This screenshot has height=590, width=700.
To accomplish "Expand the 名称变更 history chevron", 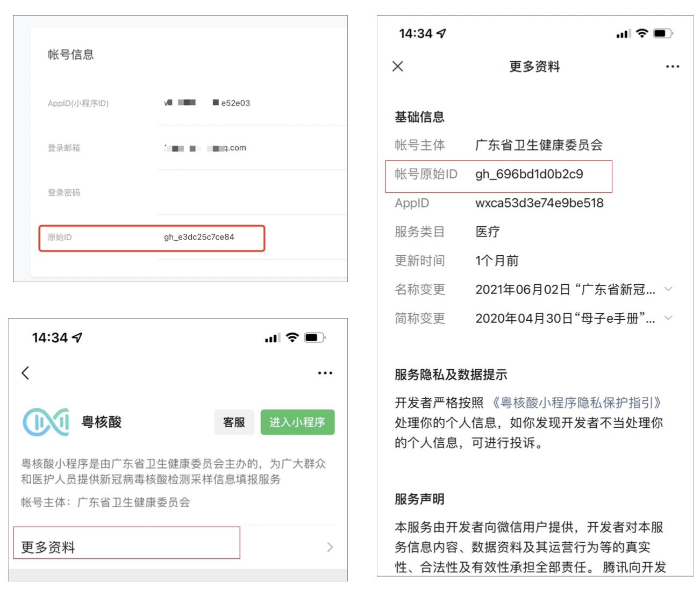I will 668,289.
